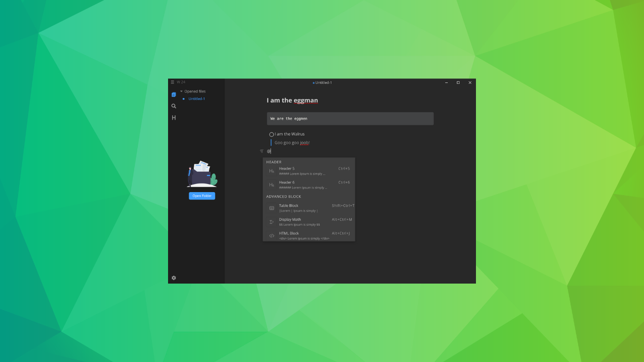Open the sidebar Search panel
Screen dimensions: 644x362
(x=174, y=106)
